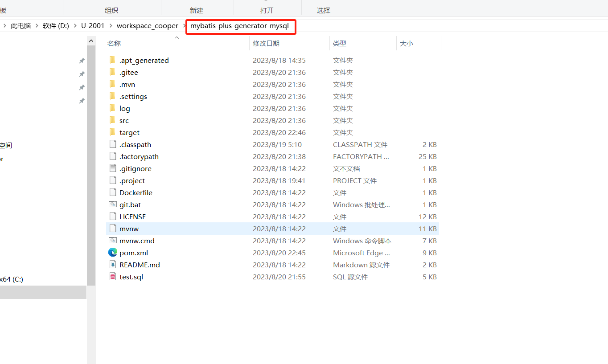Select the log folder icon
Screen dimensions: 608x364
[x=112, y=108]
